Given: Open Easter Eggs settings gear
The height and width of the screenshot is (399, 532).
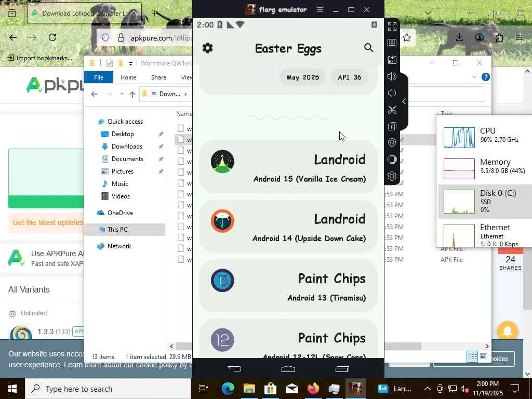Looking at the screenshot, I should tap(208, 48).
